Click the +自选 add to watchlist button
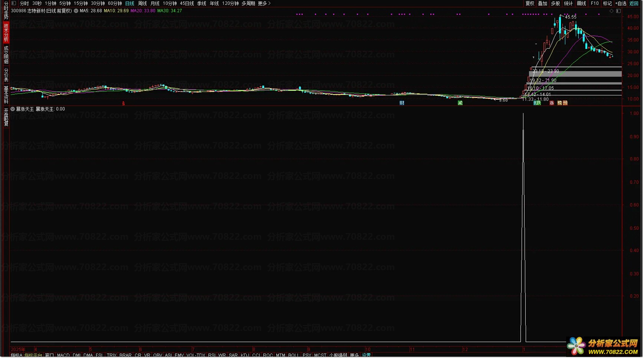The width and height of the screenshot is (644, 358). [621, 3]
